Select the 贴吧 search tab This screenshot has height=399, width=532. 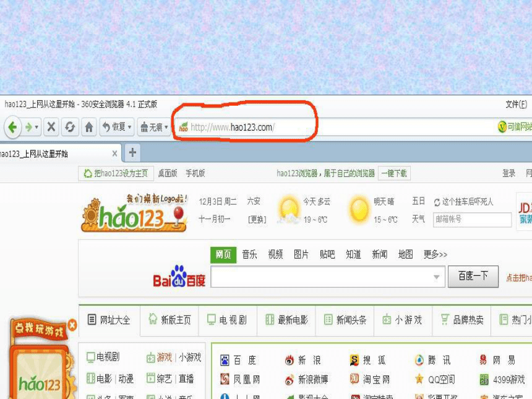tap(327, 254)
